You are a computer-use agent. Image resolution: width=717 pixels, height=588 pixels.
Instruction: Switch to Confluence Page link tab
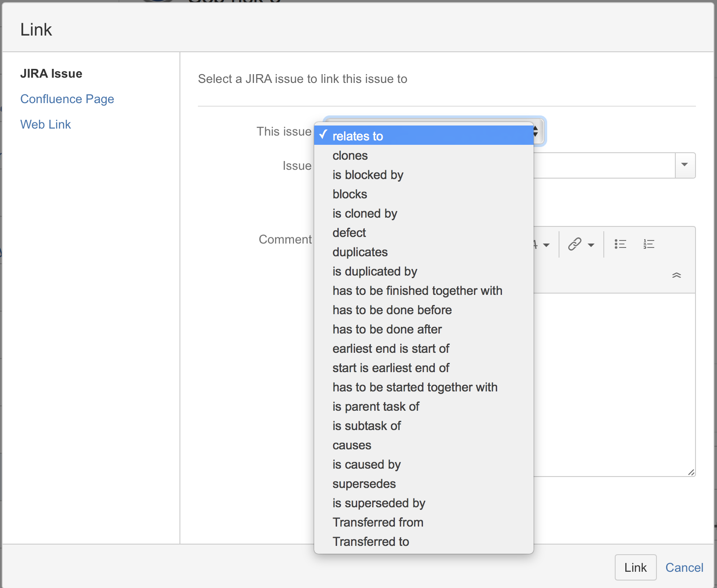coord(67,99)
